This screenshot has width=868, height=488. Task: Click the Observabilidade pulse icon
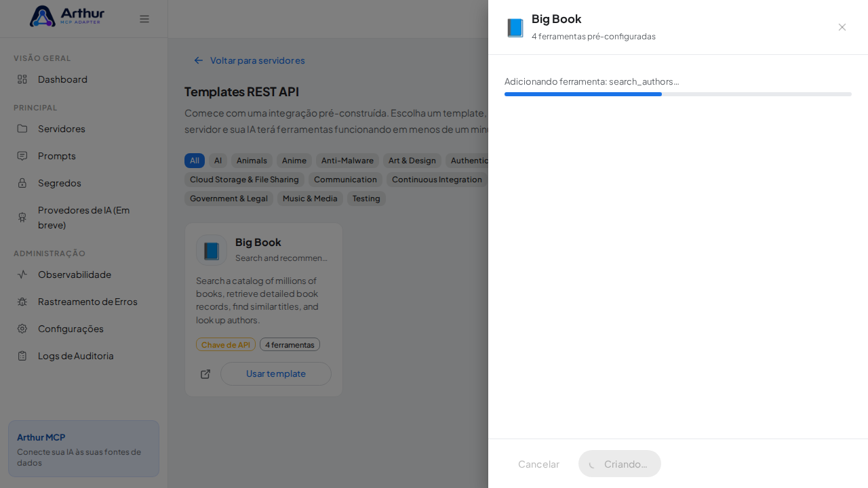(x=22, y=274)
